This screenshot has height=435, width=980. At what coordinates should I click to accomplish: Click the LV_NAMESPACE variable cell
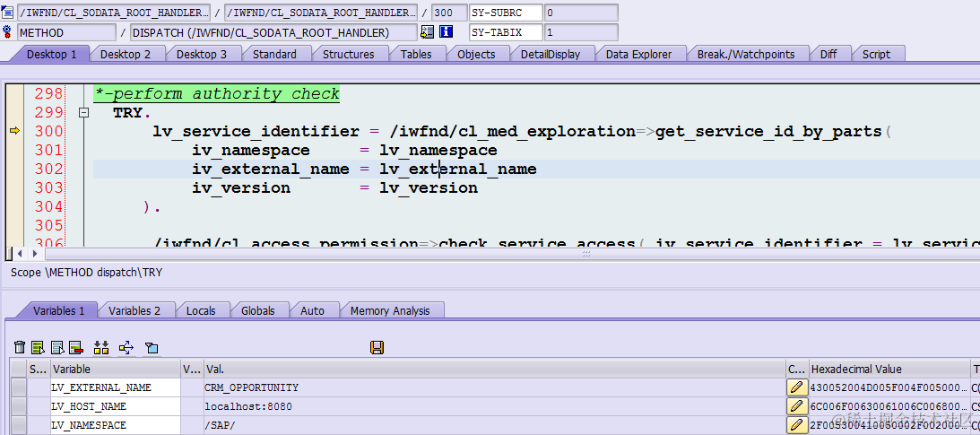coord(115,425)
